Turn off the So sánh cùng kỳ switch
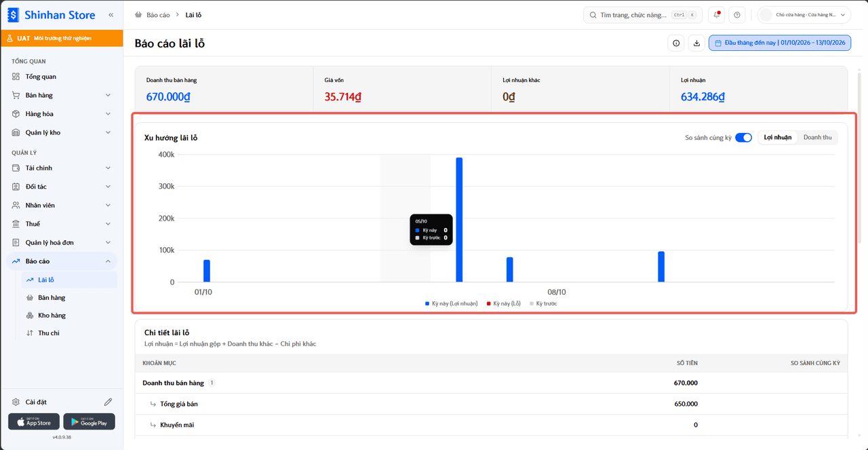The width and height of the screenshot is (868, 450). (x=744, y=138)
